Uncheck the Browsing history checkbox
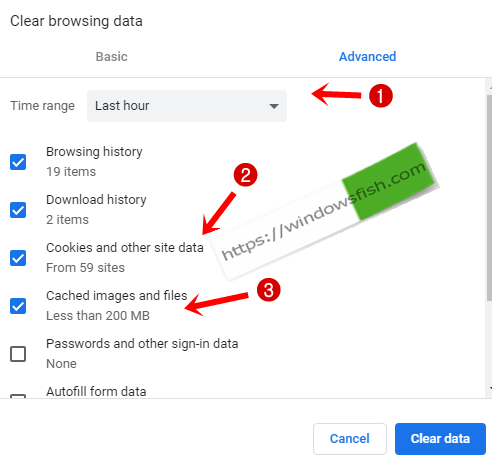This screenshot has height=462, width=492. 18,162
